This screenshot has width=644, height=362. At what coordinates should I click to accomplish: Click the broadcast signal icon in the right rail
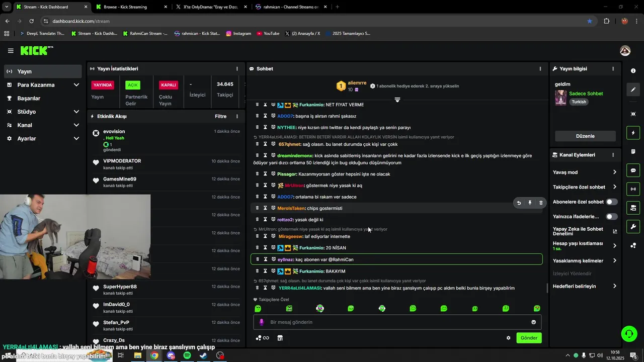coord(633,189)
